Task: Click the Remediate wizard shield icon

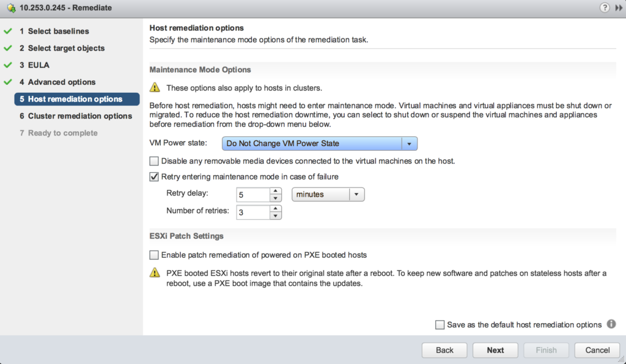Action: 11,8
